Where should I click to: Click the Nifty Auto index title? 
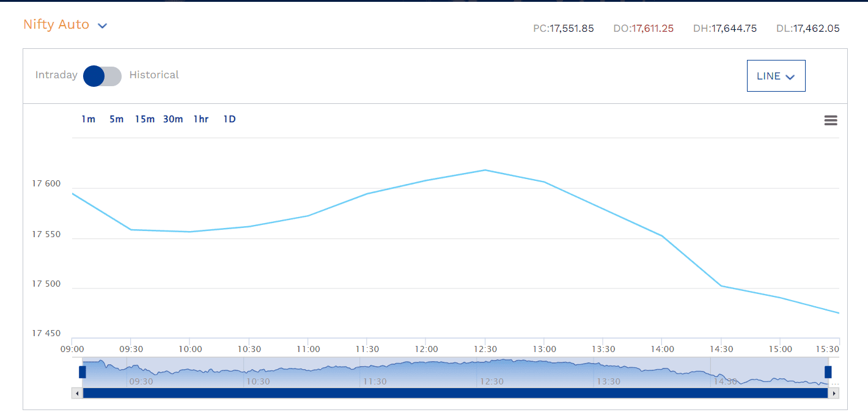pyautogui.click(x=56, y=25)
